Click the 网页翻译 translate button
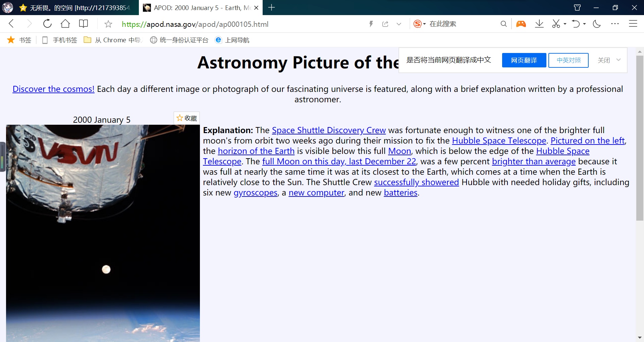 pos(524,60)
